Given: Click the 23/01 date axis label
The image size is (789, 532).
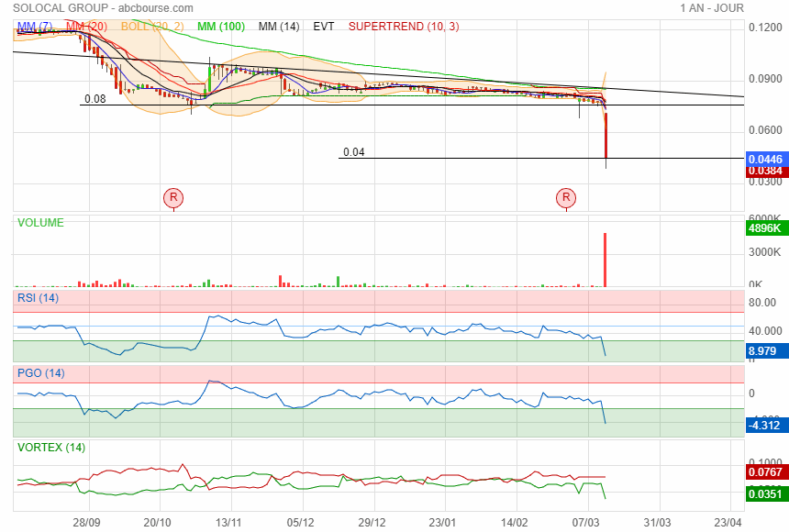Looking at the screenshot, I should (x=443, y=523).
